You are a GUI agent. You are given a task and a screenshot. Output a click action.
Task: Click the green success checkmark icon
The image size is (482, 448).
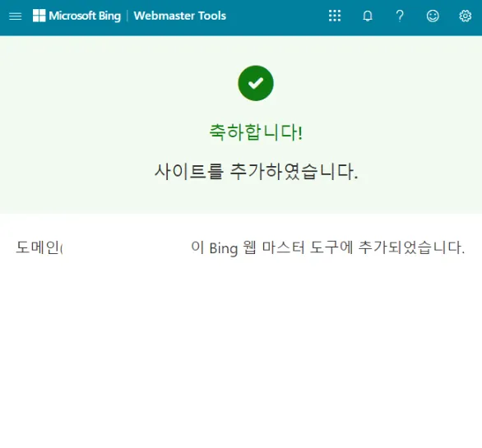tap(256, 83)
